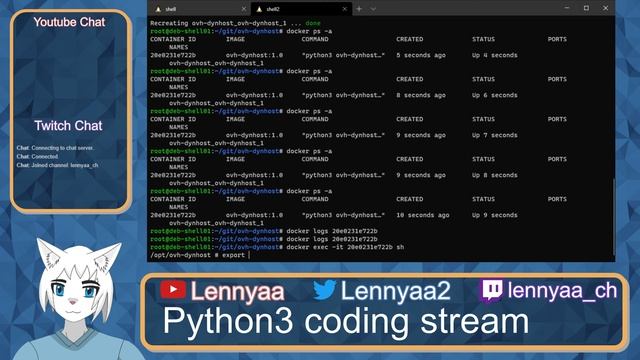
Task: Click the YouTube logo icon in banner
Action: coord(173,289)
